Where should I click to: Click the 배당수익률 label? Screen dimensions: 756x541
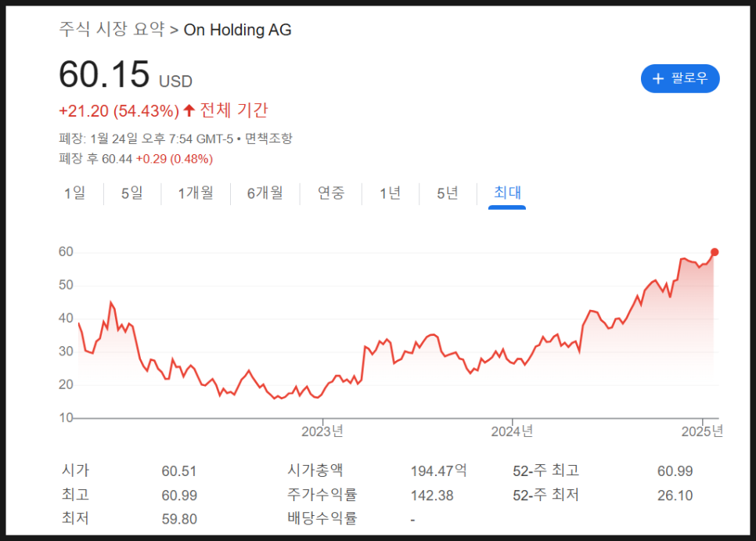[322, 518]
